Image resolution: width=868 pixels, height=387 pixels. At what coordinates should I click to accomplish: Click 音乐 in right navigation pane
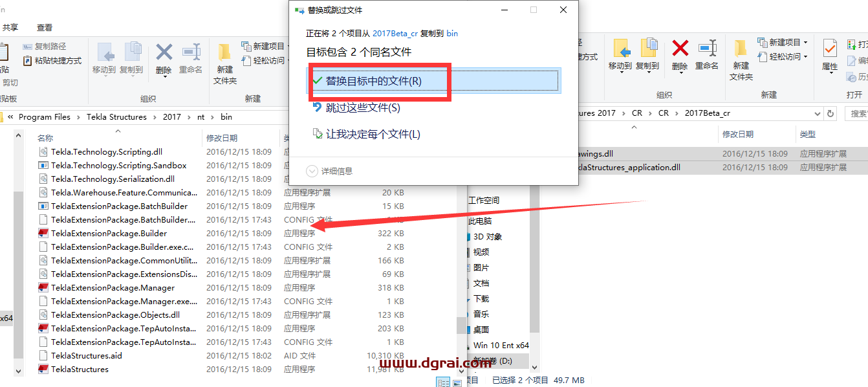481,315
